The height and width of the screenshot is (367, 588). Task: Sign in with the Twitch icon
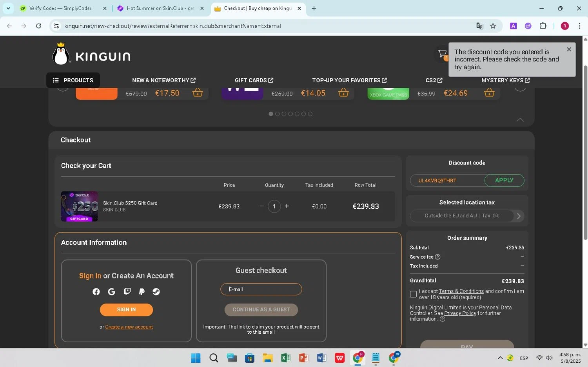point(127,291)
